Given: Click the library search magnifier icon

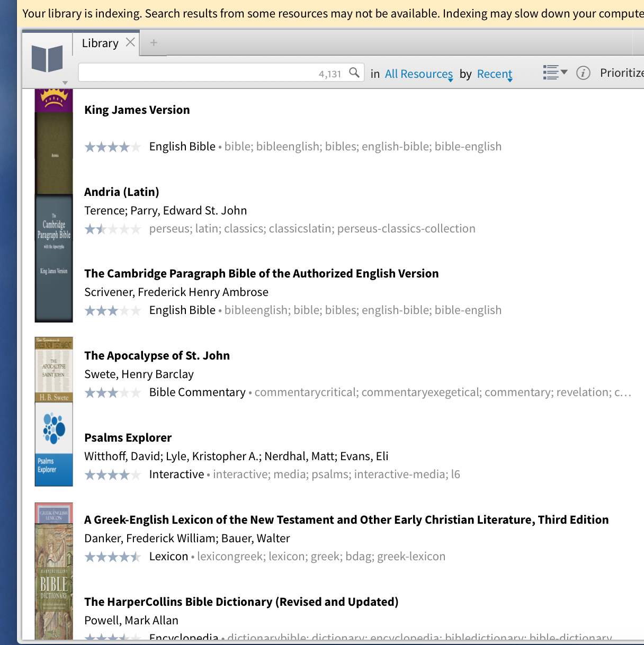Looking at the screenshot, I should [x=354, y=73].
